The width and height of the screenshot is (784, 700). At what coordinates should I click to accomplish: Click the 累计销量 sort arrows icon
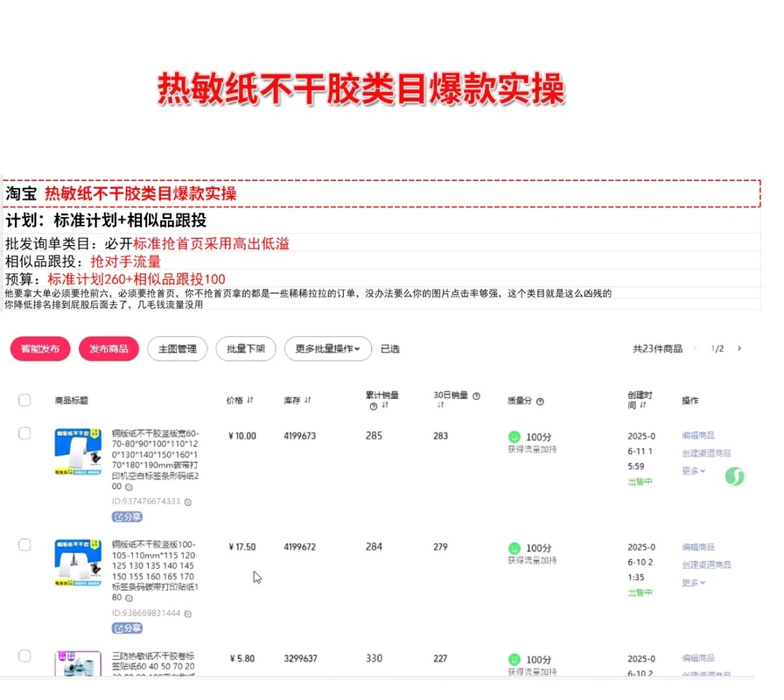(x=385, y=406)
